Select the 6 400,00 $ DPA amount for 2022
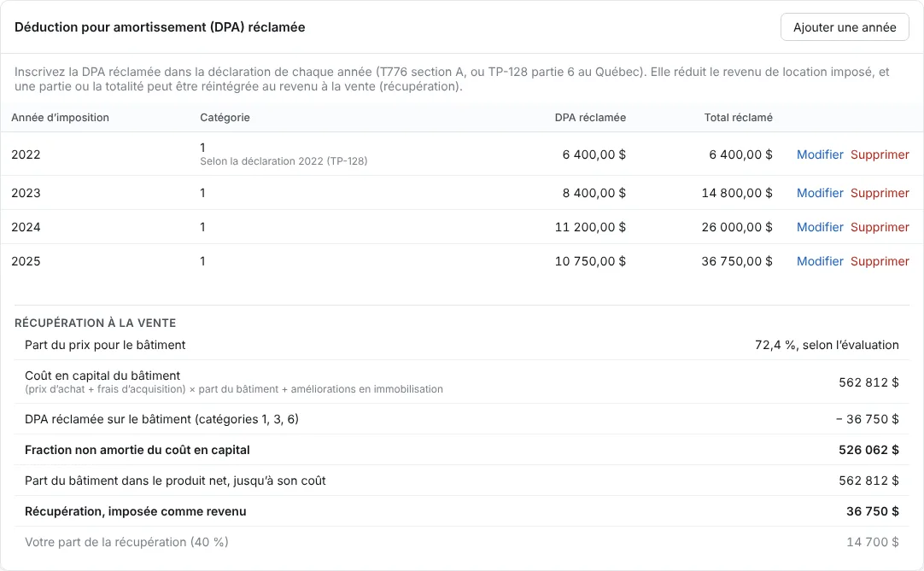Image resolution: width=924 pixels, height=571 pixels. pos(594,154)
